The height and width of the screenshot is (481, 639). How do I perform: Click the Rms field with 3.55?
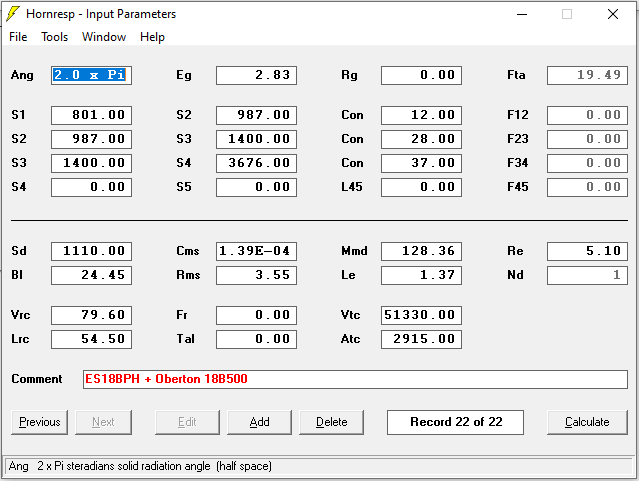click(256, 276)
